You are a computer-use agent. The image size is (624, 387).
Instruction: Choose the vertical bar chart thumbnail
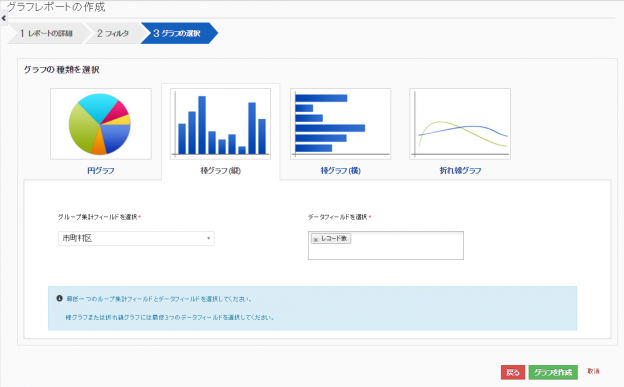pyautogui.click(x=220, y=124)
